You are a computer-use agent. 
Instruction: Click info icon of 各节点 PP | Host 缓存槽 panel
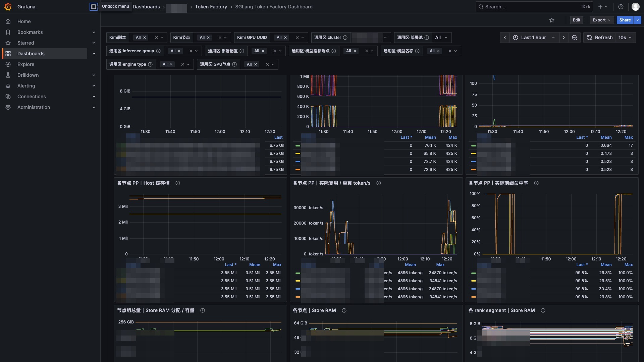[x=178, y=183]
